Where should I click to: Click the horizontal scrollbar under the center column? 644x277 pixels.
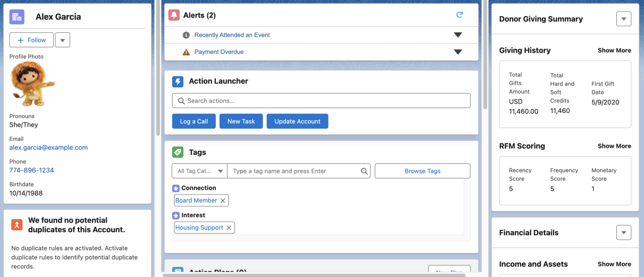(314, 275)
